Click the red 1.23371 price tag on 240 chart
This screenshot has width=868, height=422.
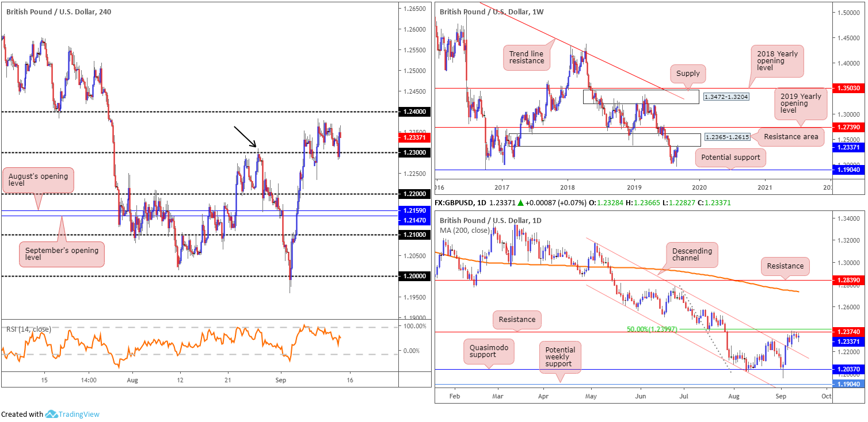click(x=416, y=137)
